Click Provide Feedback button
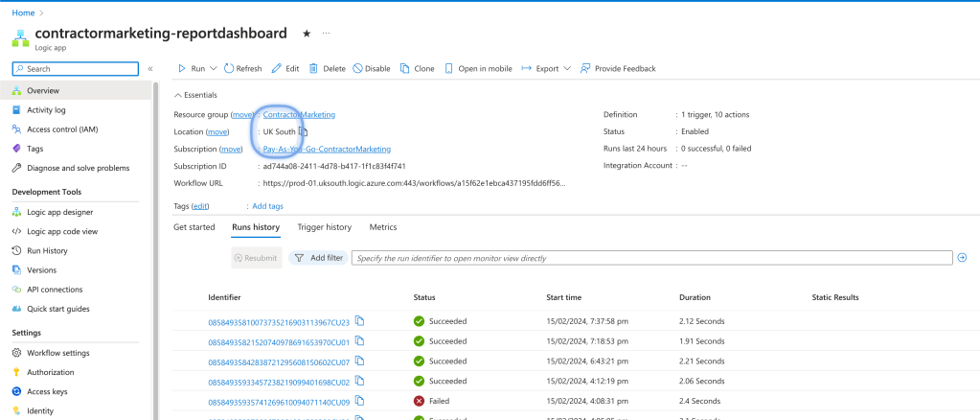 tap(618, 69)
